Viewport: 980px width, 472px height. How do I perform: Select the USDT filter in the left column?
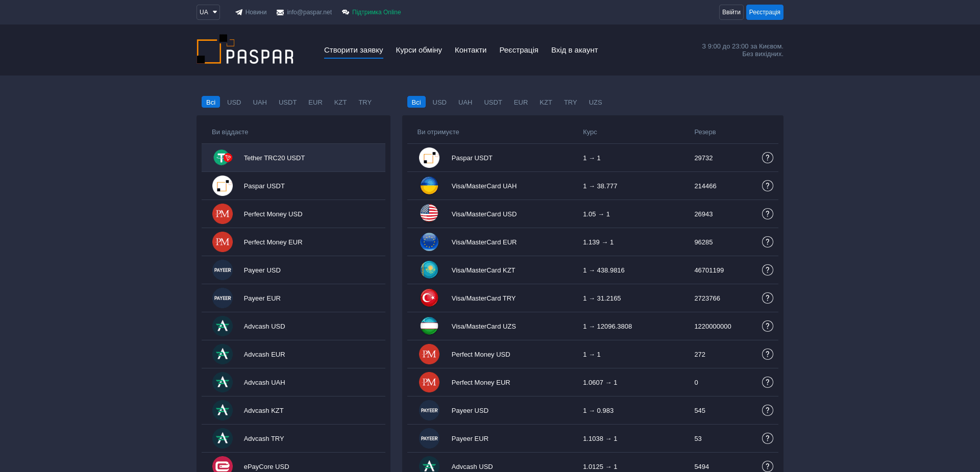[287, 102]
